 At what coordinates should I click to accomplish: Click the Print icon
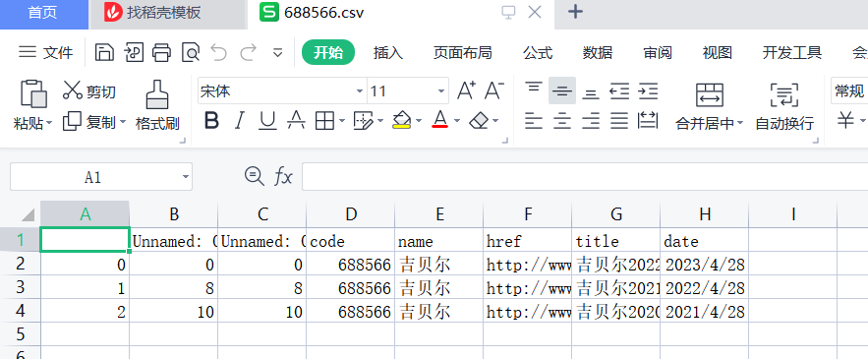[161, 53]
